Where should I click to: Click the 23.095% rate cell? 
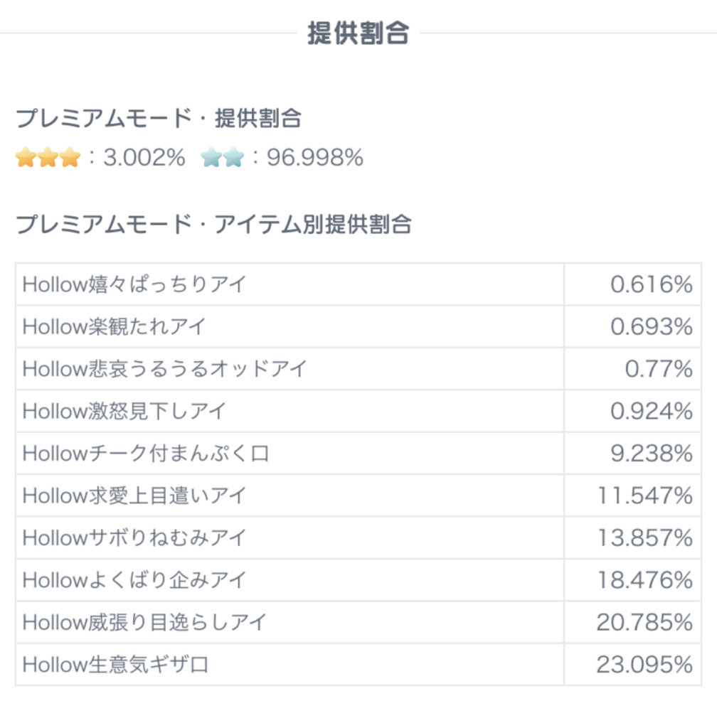click(x=644, y=665)
